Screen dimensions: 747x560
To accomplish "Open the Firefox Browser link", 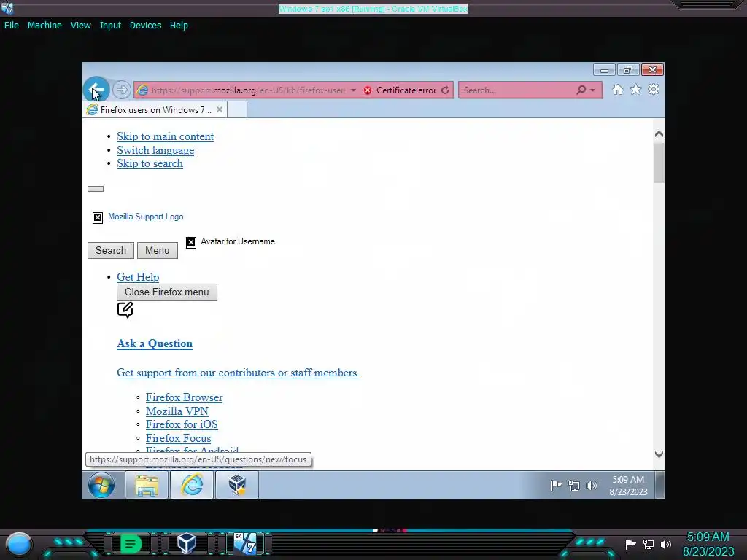I will pyautogui.click(x=184, y=397).
